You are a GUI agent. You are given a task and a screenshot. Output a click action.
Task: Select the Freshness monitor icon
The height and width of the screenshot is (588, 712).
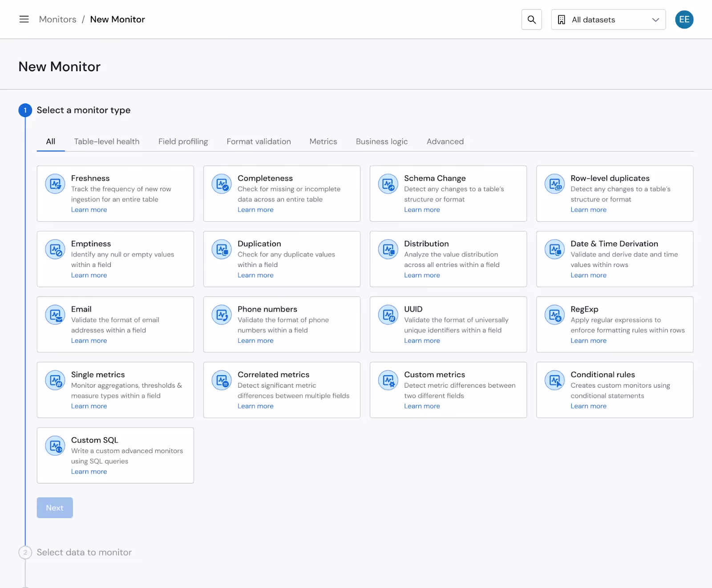(x=55, y=184)
